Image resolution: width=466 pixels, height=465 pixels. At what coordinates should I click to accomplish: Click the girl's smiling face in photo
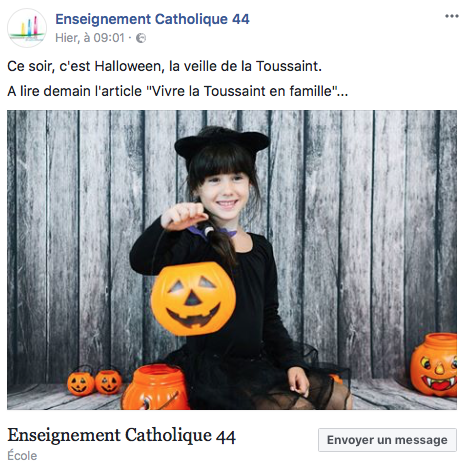pyautogui.click(x=222, y=193)
